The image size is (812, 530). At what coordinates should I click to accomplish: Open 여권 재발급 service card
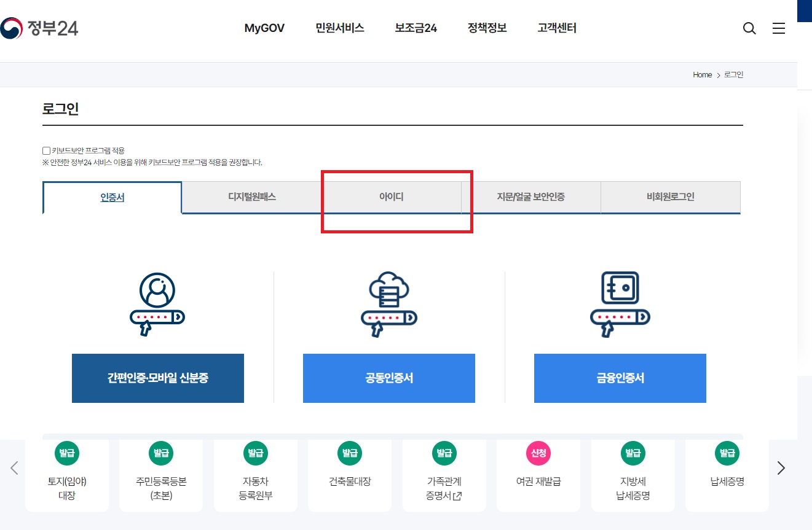coord(538,475)
